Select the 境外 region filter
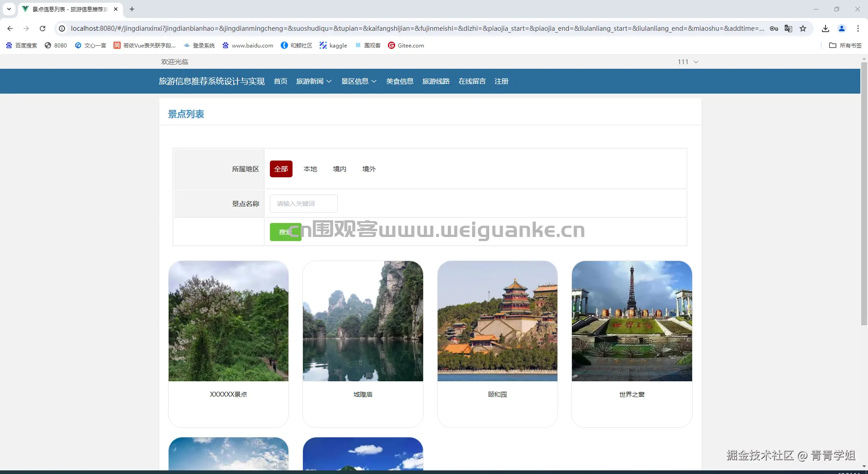The image size is (868, 474). pos(368,169)
